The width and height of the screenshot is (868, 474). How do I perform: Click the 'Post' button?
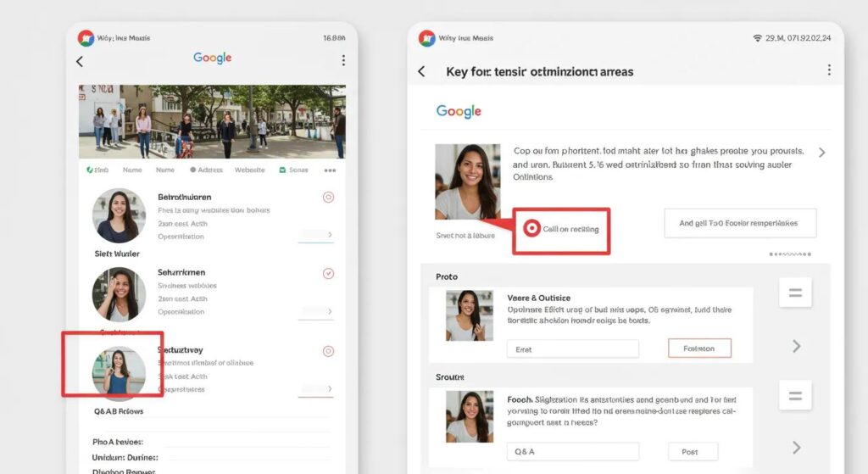693,451
